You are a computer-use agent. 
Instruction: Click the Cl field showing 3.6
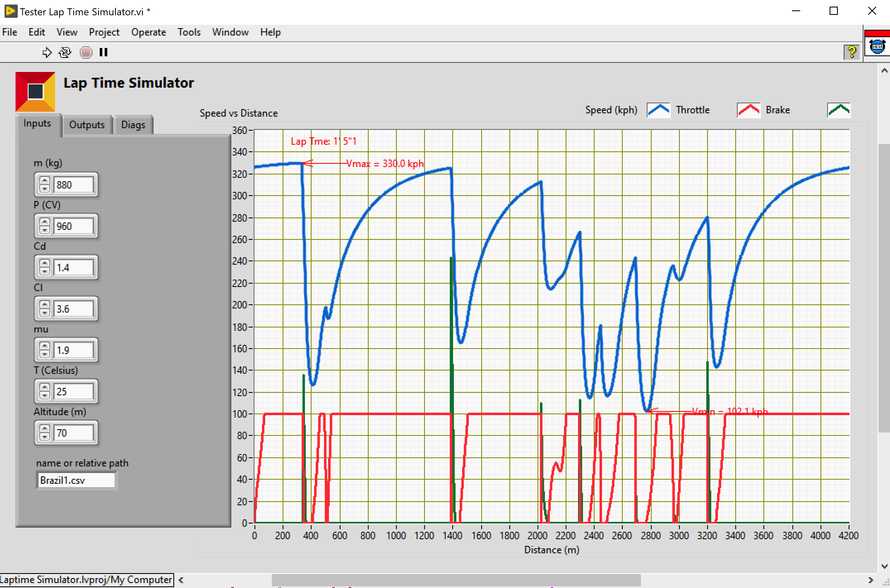[74, 309]
